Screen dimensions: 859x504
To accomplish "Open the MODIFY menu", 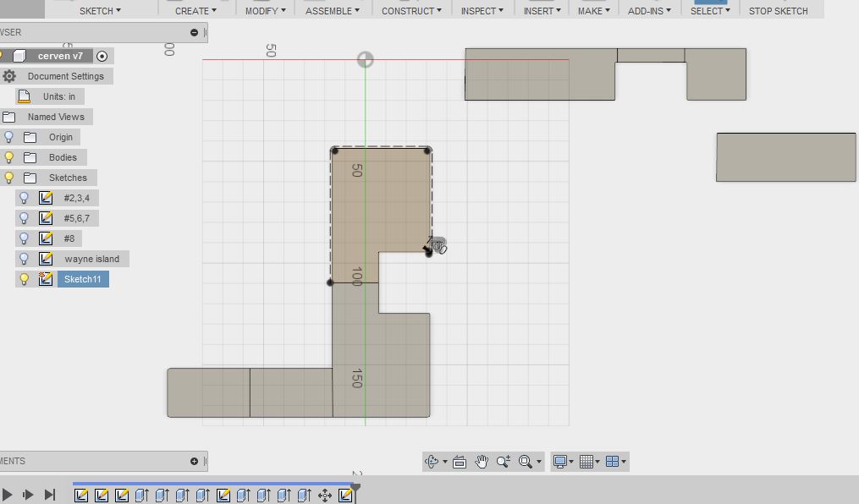I will [264, 10].
